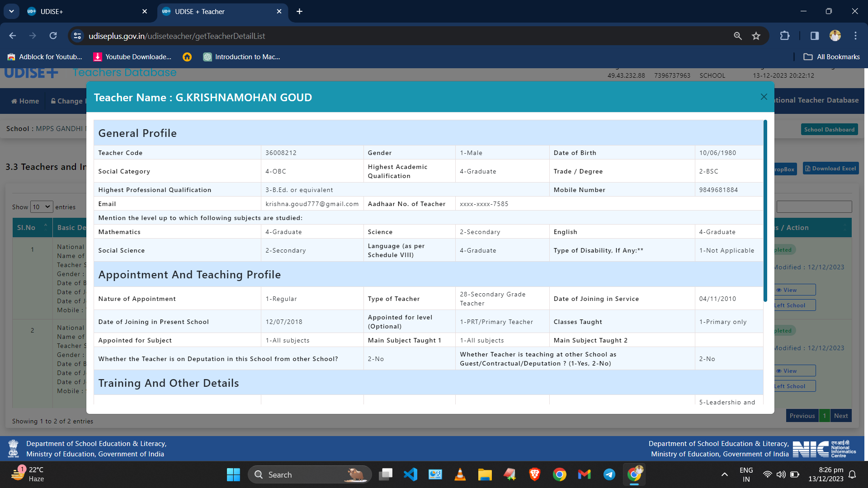Open Gmail icon in taskbar
868x488 pixels.
[584, 474]
